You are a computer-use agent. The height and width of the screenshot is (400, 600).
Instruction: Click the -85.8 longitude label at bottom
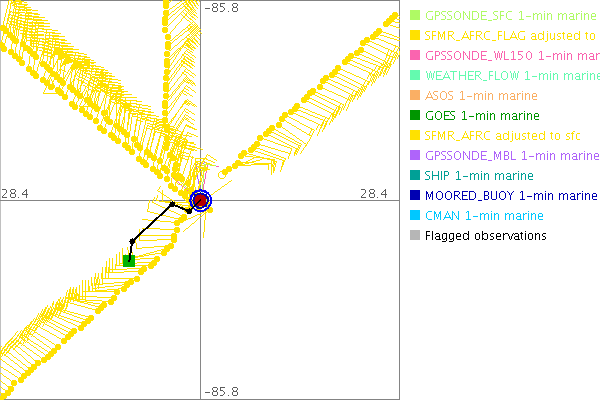(x=221, y=392)
